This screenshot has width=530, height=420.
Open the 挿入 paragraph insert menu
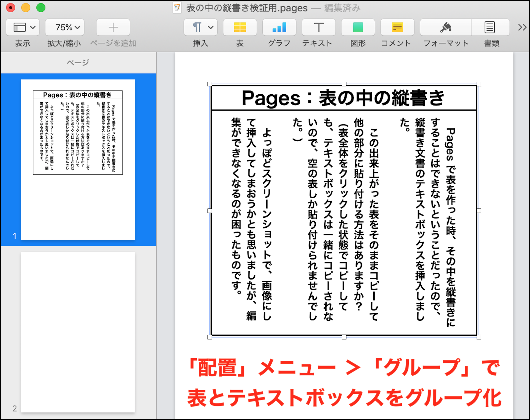[200, 27]
